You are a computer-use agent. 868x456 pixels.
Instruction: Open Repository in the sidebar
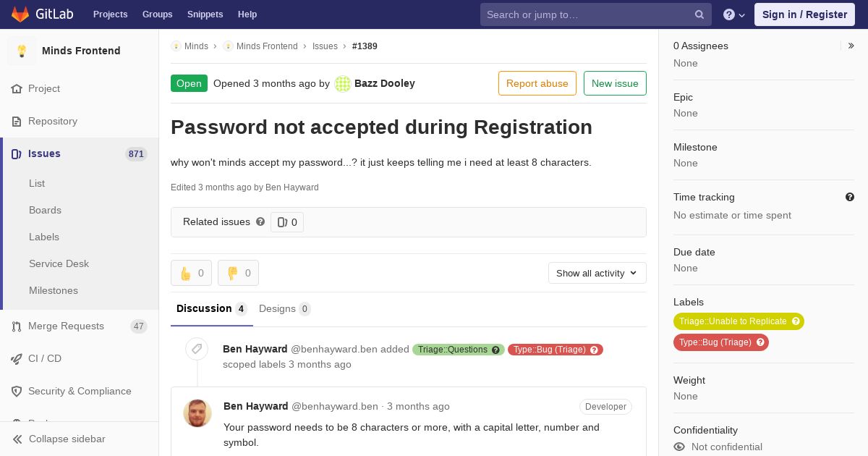[80, 121]
